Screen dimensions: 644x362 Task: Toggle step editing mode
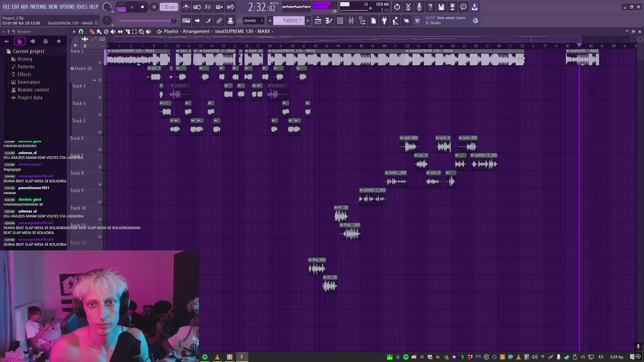(208, 21)
